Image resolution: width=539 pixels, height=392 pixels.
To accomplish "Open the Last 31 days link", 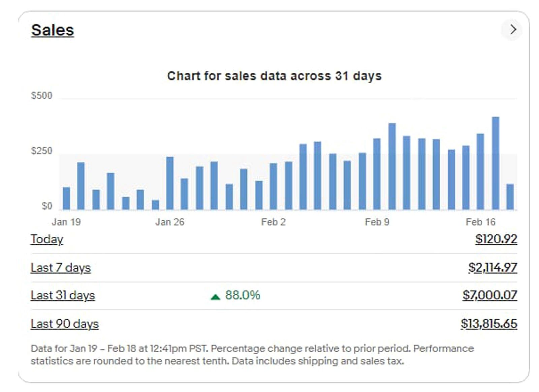I will coord(63,295).
